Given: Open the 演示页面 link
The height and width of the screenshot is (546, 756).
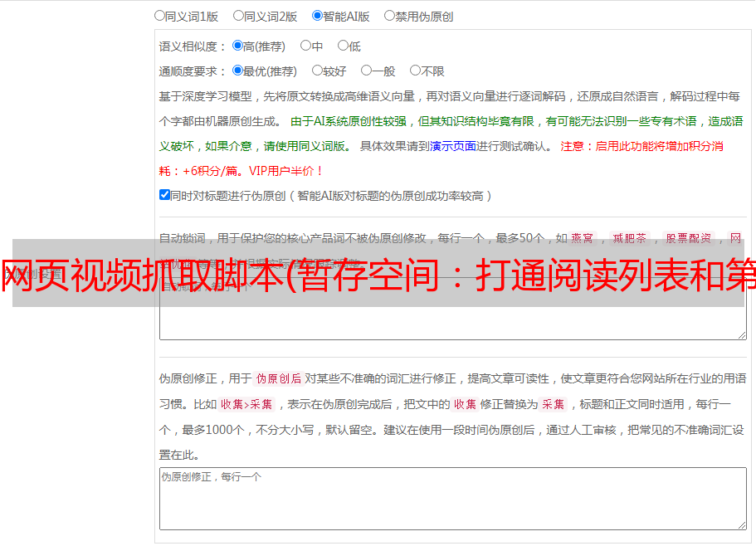Looking at the screenshot, I should click(452, 146).
